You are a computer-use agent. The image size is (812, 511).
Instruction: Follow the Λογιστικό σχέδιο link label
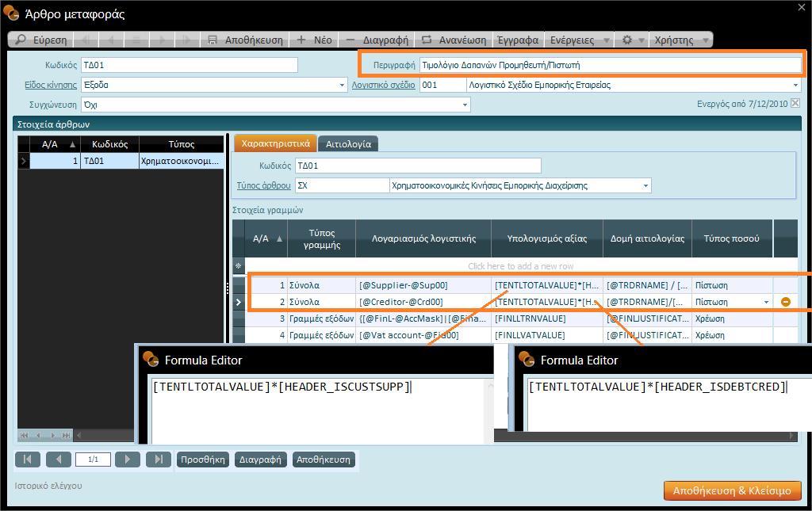point(383,85)
